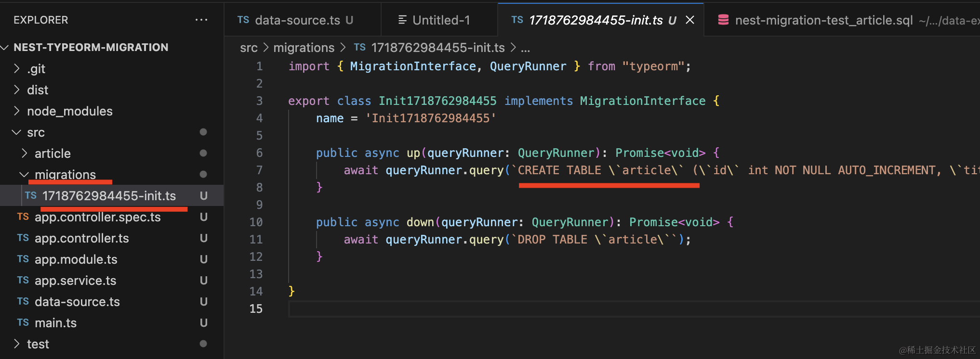
Task: Close the 1718762984455-init.ts editor tab
Action: [690, 20]
